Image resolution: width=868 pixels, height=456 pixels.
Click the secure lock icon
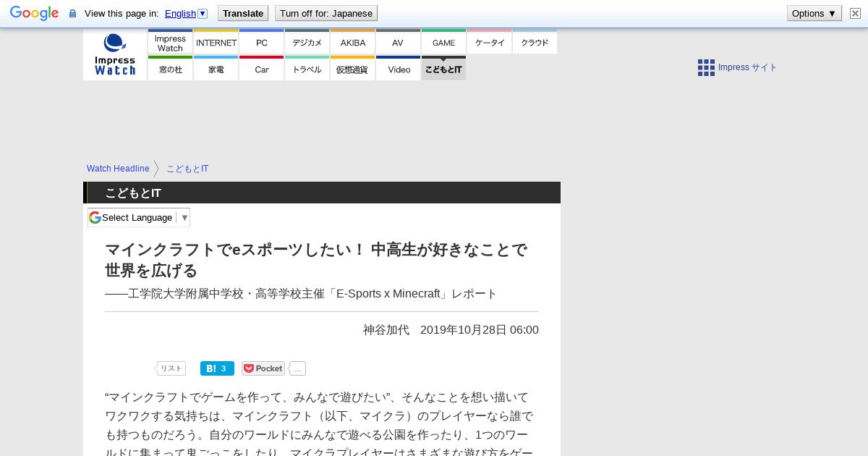(72, 14)
